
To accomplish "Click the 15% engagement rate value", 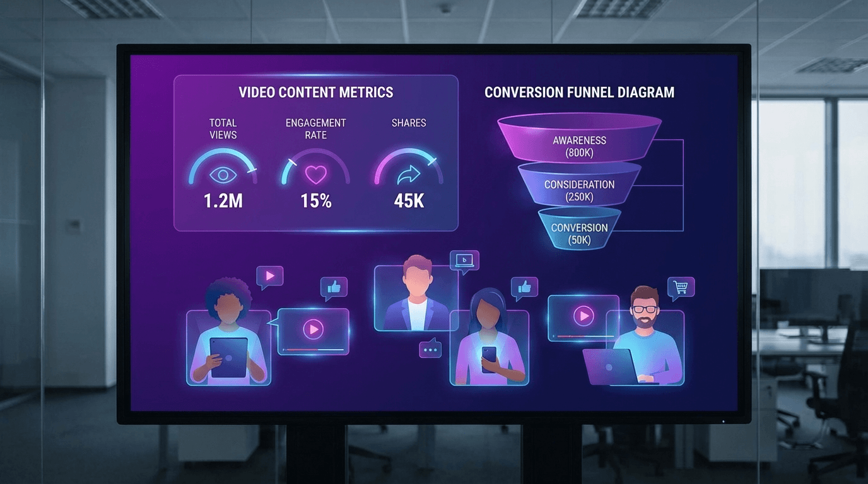I will 315,201.
